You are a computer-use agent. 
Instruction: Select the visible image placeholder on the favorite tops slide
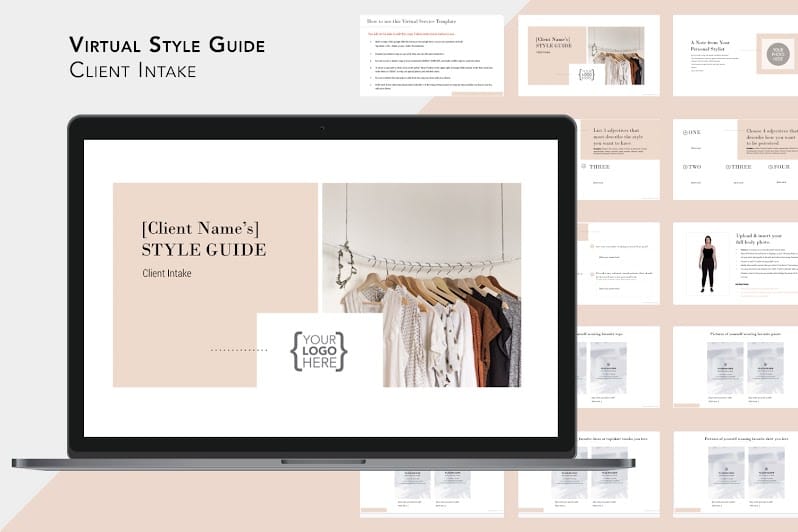608,368
